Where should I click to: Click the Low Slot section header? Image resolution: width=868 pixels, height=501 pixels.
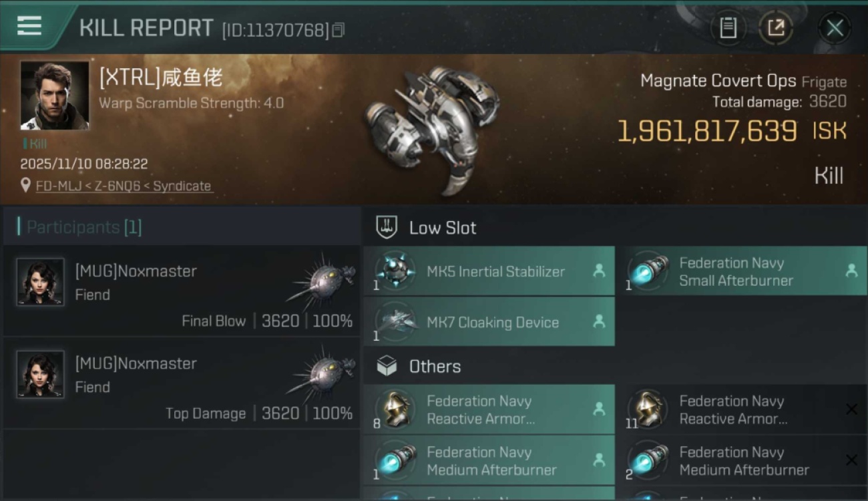point(443,228)
